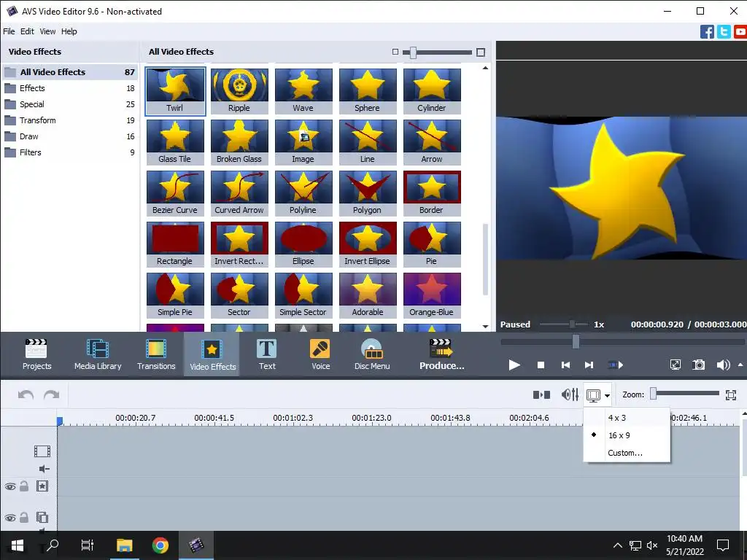Select the All Video Effects category
This screenshot has width=747, height=560.
click(69, 72)
